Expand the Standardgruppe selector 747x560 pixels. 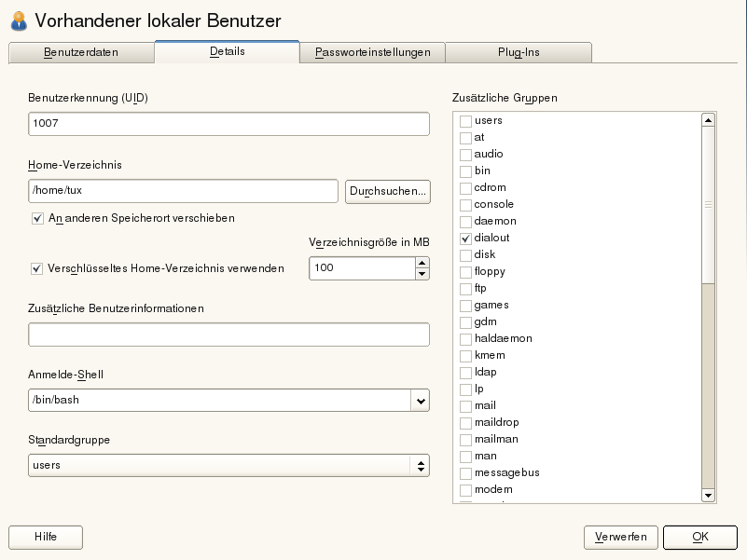[x=421, y=465]
